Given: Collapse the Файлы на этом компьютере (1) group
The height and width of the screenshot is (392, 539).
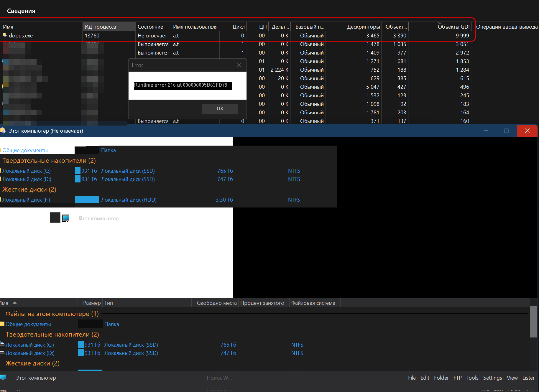Looking at the screenshot, I should coord(52,314).
